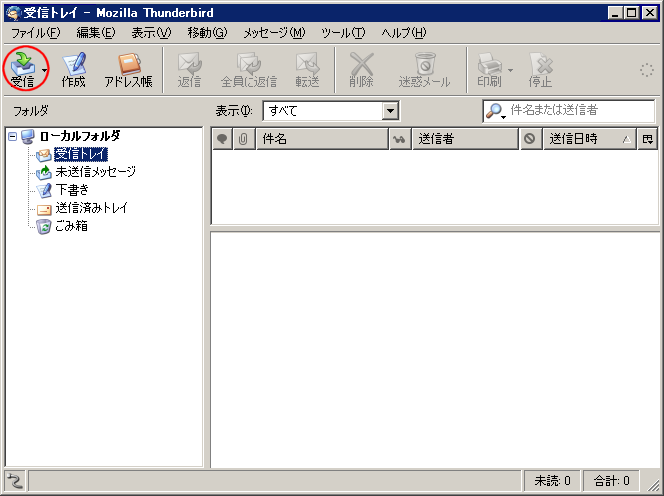Collapse the ローカルフォルダ tree node
Image resolution: width=664 pixels, height=496 pixels.
tap(13, 136)
